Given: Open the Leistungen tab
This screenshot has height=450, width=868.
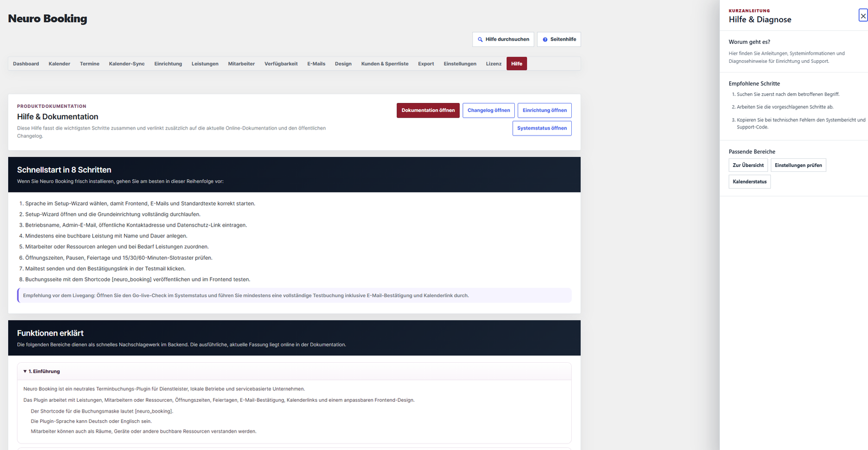Looking at the screenshot, I should tap(205, 64).
